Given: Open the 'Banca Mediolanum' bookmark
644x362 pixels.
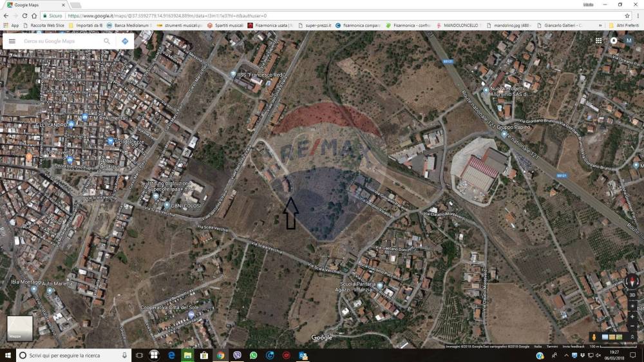Looking at the screenshot, I should pyautogui.click(x=128, y=26).
